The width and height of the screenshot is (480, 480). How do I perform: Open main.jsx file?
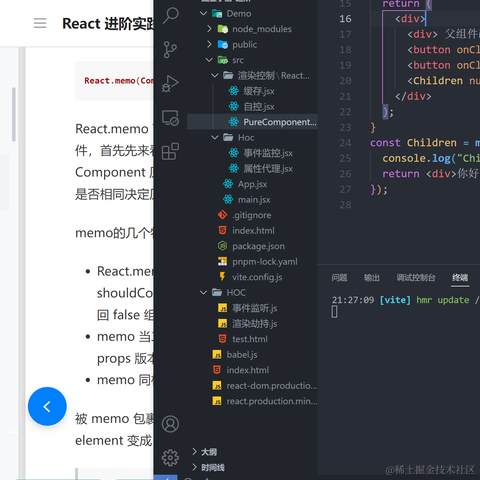(254, 200)
